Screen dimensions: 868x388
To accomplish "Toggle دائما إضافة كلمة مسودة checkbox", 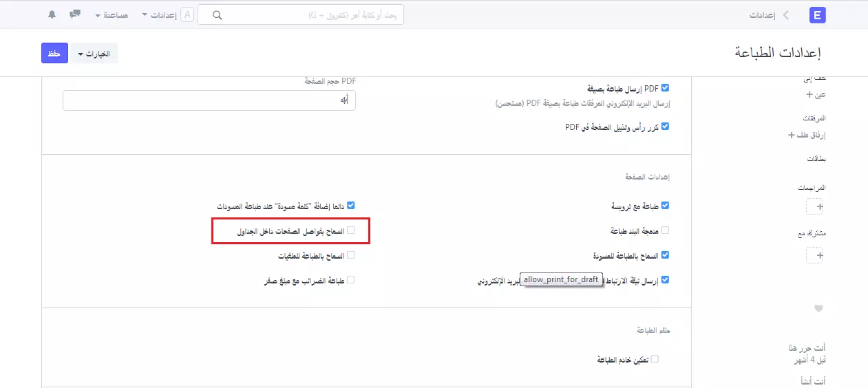I will [350, 205].
